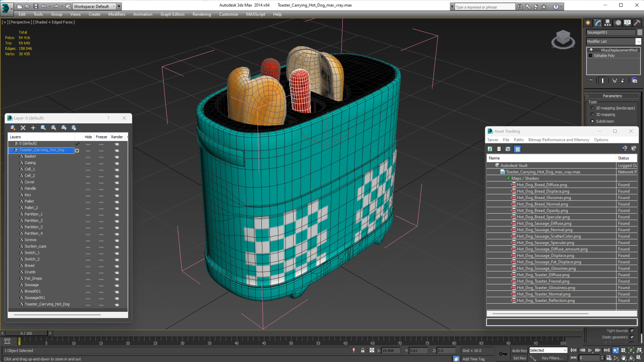Remove modifier from stack trash icon

pyautogui.click(x=622, y=81)
